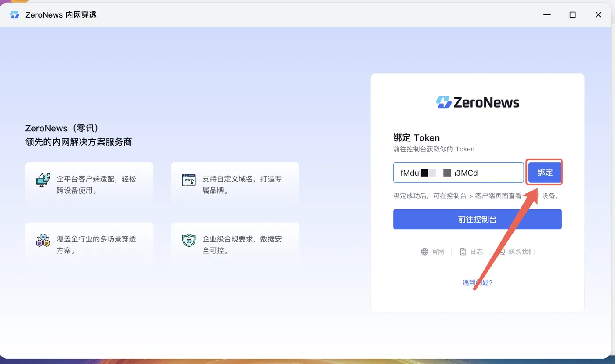Click the security shield lock icon
Image resolution: width=615 pixels, height=364 pixels.
(189, 240)
